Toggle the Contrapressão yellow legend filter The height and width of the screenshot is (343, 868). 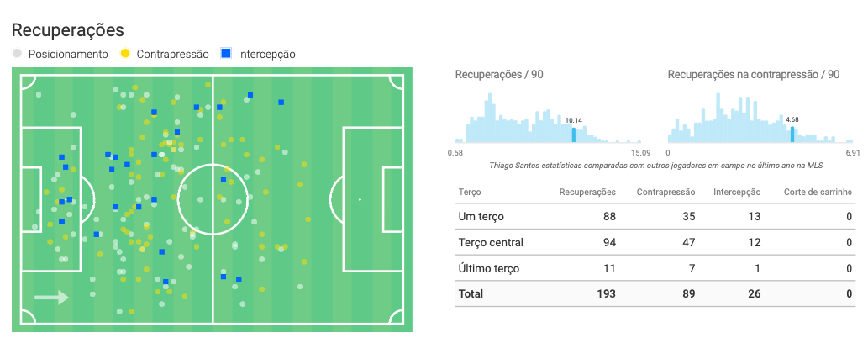pos(165,55)
